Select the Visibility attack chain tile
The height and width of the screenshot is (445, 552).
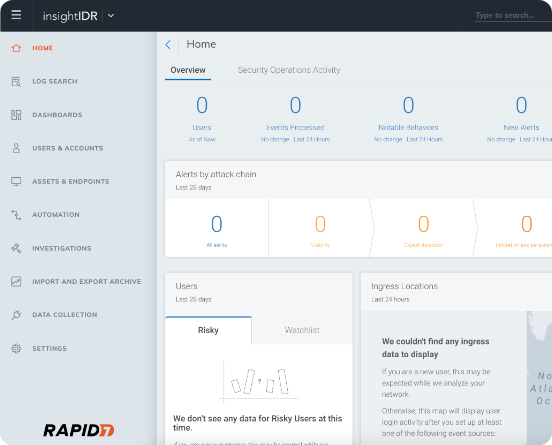[x=320, y=228]
